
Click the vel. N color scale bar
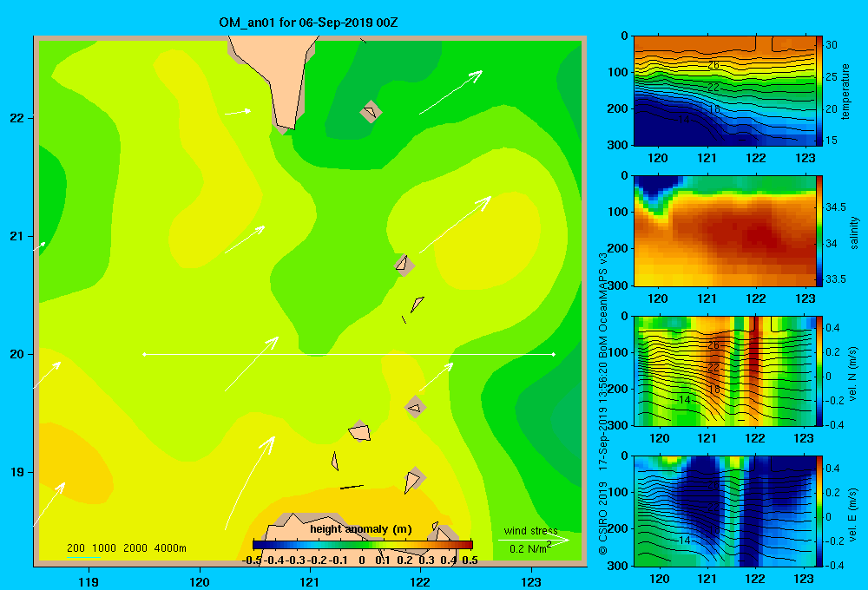tap(819, 370)
